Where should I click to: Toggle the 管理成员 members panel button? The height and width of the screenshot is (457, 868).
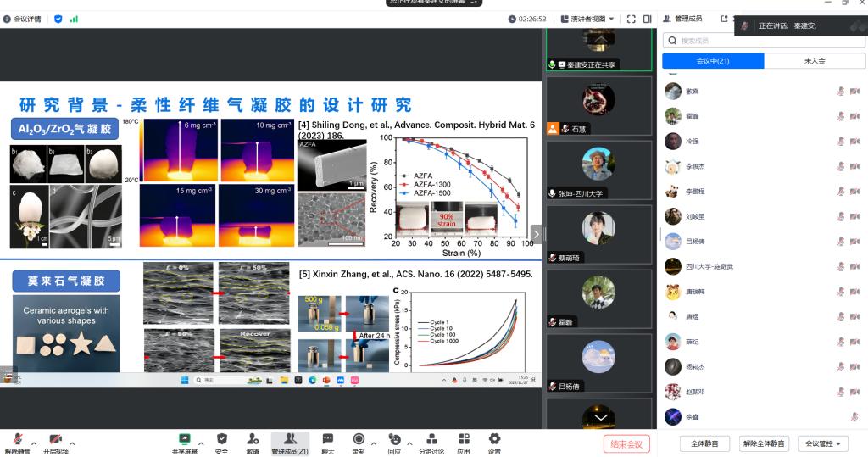[x=290, y=443]
